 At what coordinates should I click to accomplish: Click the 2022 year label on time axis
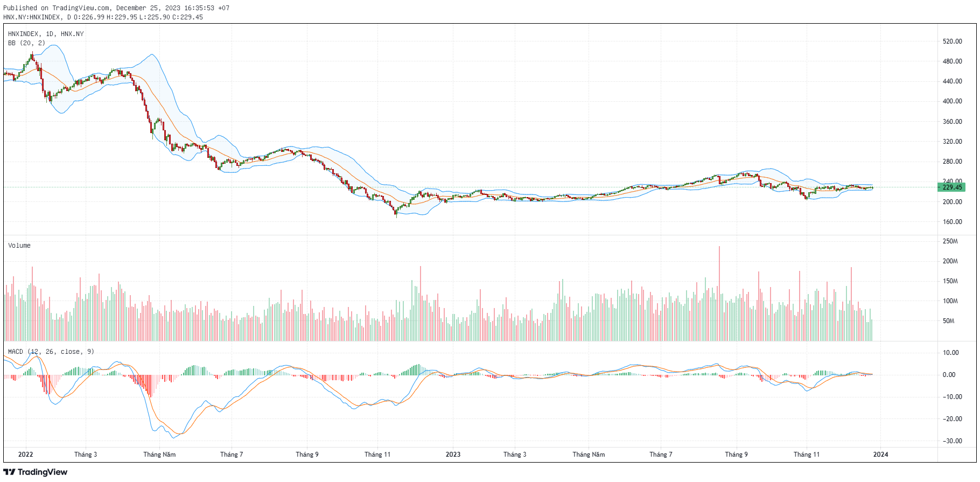point(25,455)
